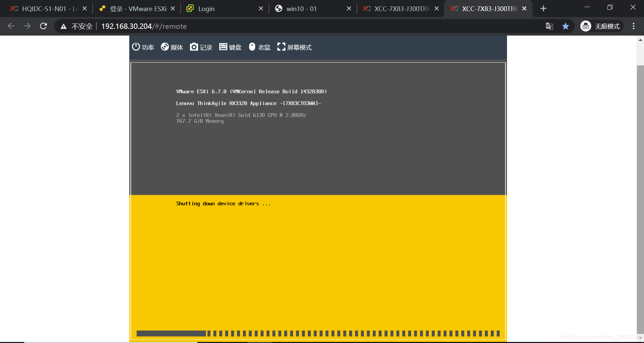Restore down the browser window
Image resolution: width=644 pixels, height=343 pixels.
click(610, 7)
